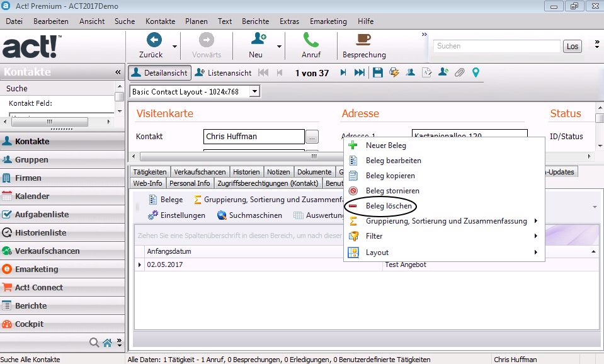Open Berichte in navigation sidebar
604x364 pixels.
click(x=62, y=306)
